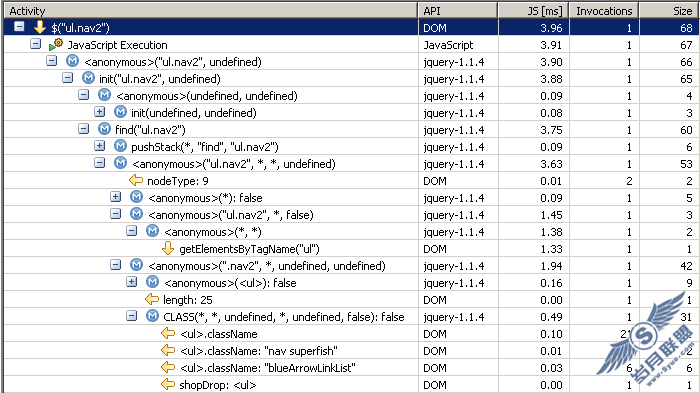Viewport: 700px width, 393px height.
Task: Click method icon of <anonymous>(*): false
Action: pos(137,196)
